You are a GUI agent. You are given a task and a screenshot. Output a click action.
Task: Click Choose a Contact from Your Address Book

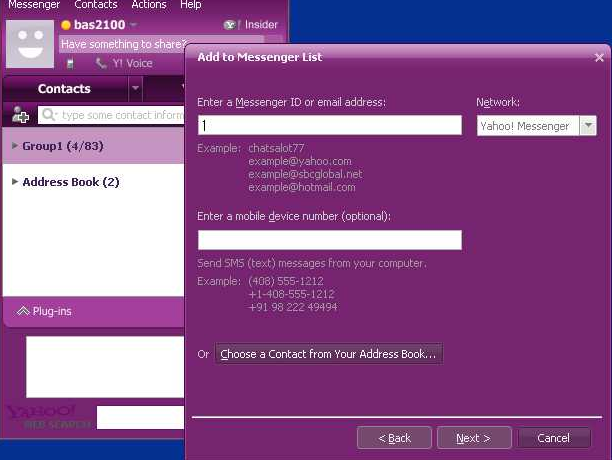click(x=329, y=354)
